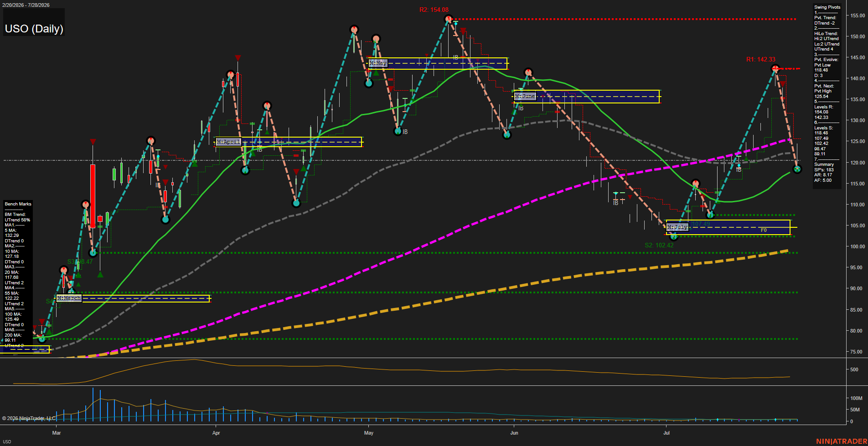Click the S2: 102.42 support label

659,245
